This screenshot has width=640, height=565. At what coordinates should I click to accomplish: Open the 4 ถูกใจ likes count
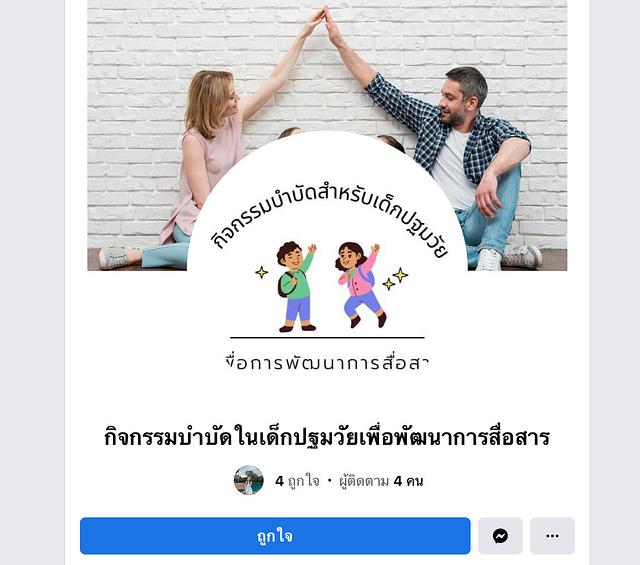tap(298, 481)
